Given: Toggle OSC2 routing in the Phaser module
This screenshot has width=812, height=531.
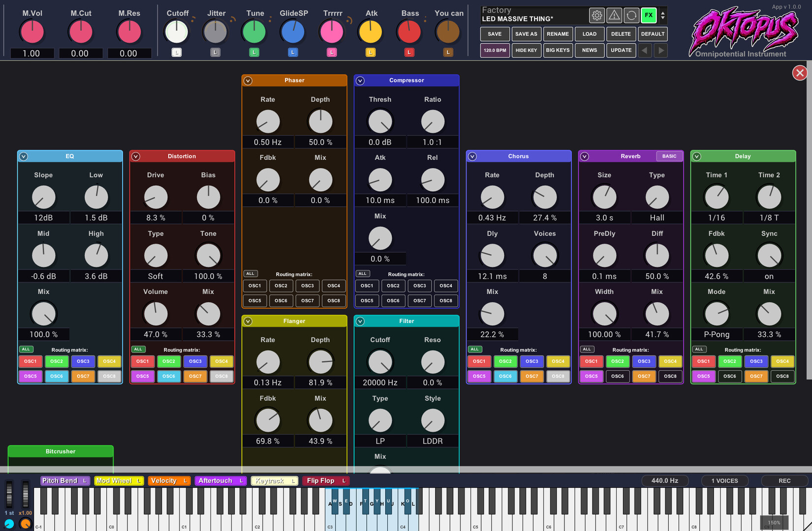Looking at the screenshot, I should coord(281,286).
